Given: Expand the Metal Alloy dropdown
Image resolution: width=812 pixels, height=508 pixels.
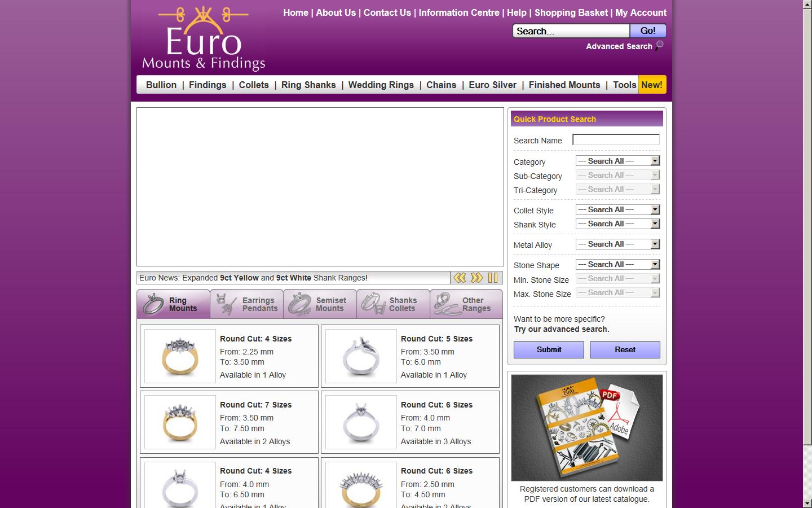Looking at the screenshot, I should (617, 244).
